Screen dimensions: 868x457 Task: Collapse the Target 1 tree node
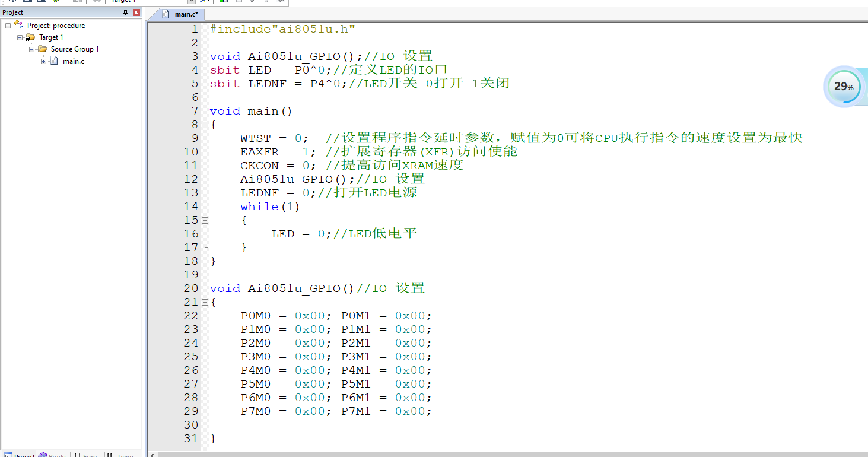point(20,37)
